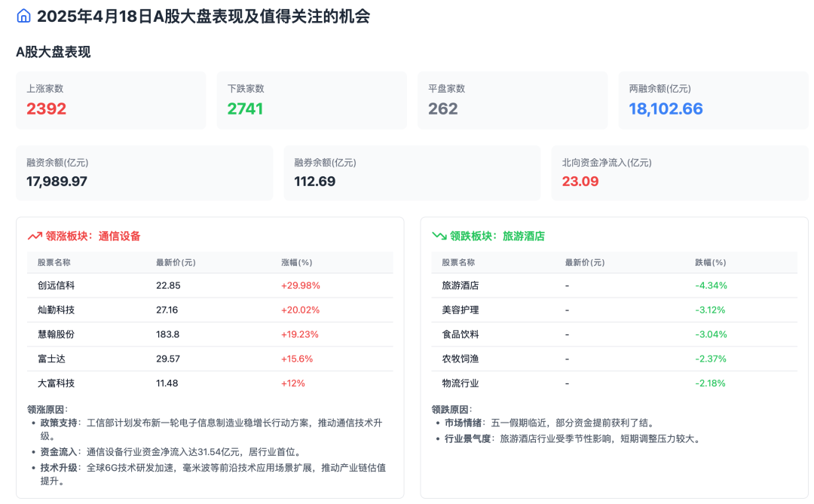Click the 上涨家数 value 2392
This screenshot has width=814, height=504.
46,108
